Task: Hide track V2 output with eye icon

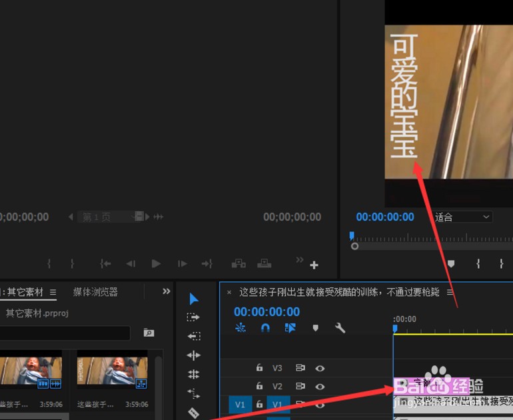Action: pyautogui.click(x=320, y=387)
